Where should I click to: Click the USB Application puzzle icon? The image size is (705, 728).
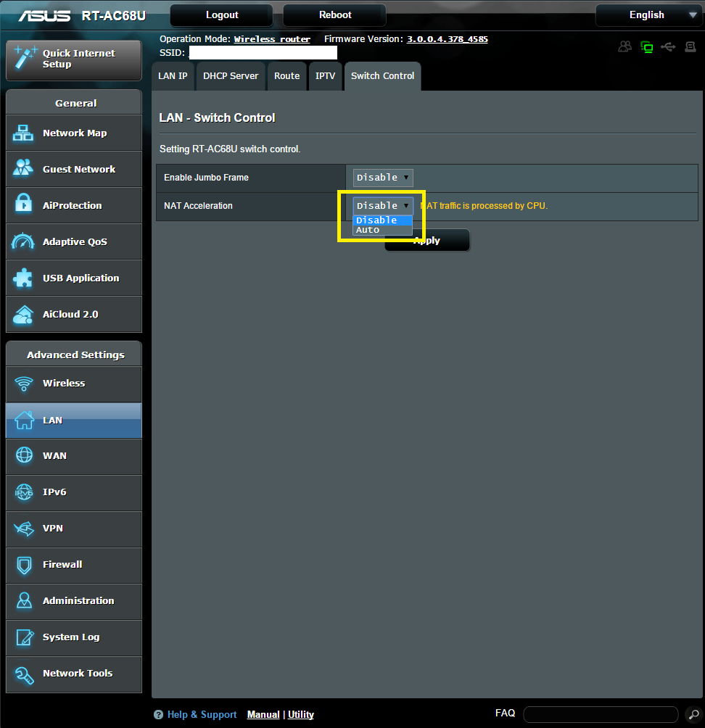coord(24,278)
